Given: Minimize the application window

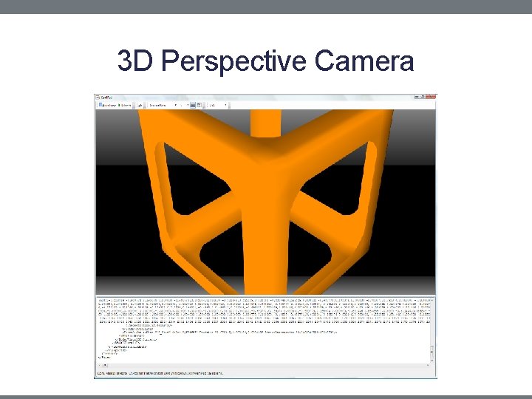Looking at the screenshot, I should (x=417, y=97).
